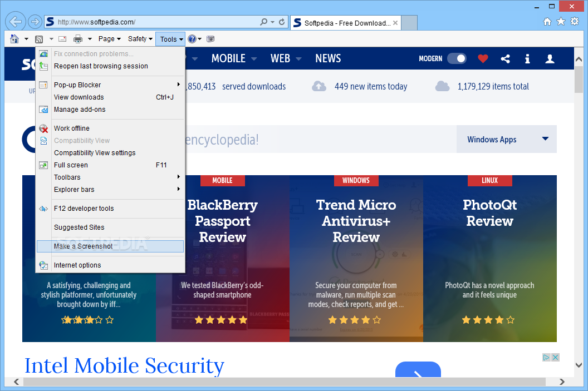Image resolution: width=588 pixels, height=391 pixels.
Task: Select Full screen menu entry
Action: 110,165
